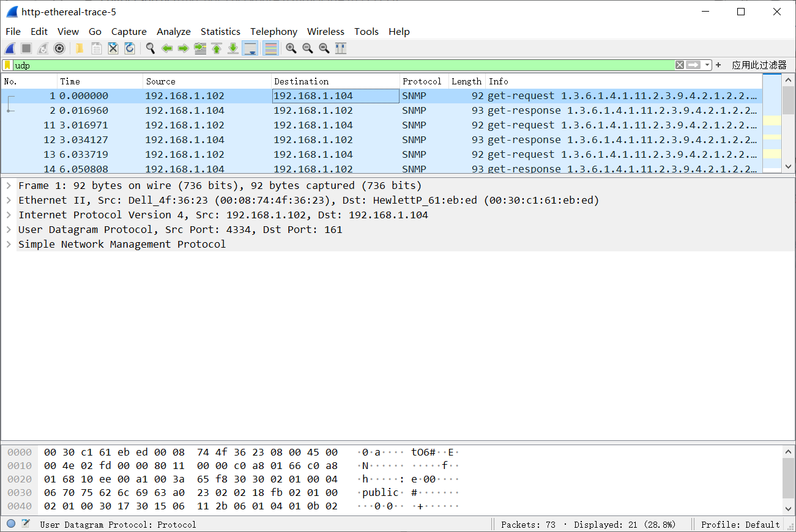This screenshot has width=796, height=532.
Task: Open the Go menu
Action: (x=95, y=31)
